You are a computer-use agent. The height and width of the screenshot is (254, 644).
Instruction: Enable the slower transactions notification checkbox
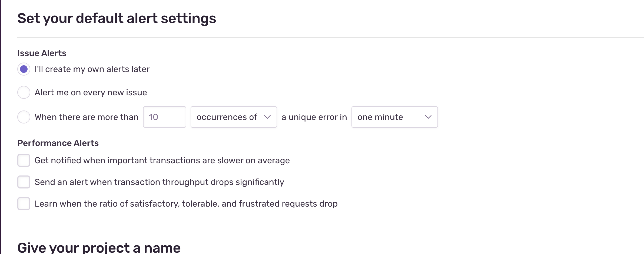24,160
